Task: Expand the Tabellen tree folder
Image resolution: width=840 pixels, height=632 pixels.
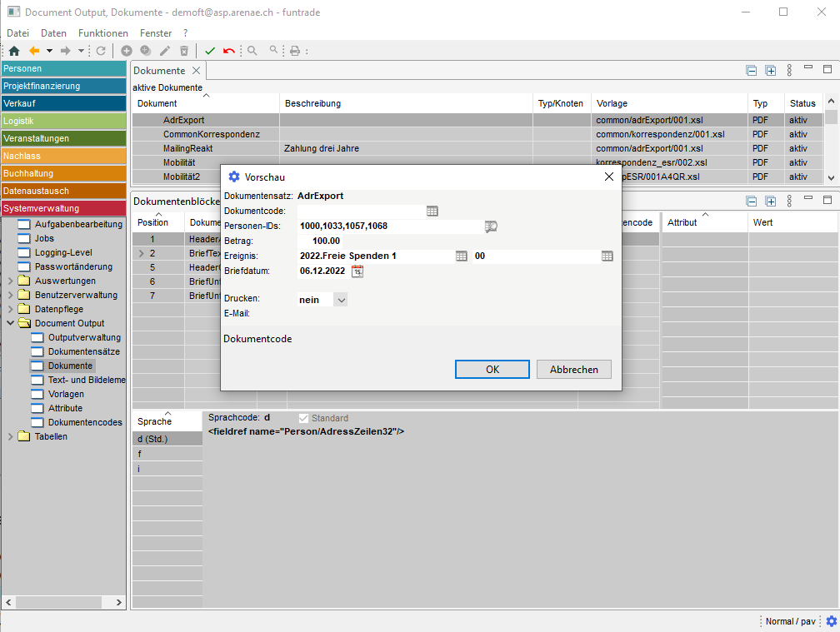Action: [10, 437]
